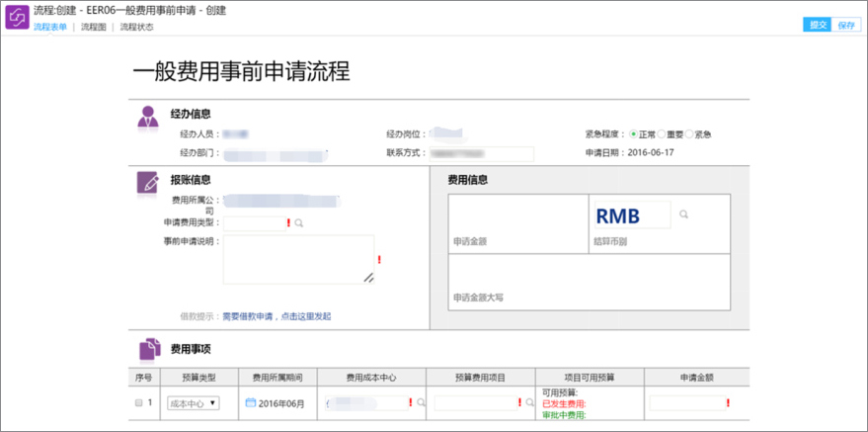Select the 重要 urgency radio button
The width and height of the screenshot is (868, 432).
(661, 134)
